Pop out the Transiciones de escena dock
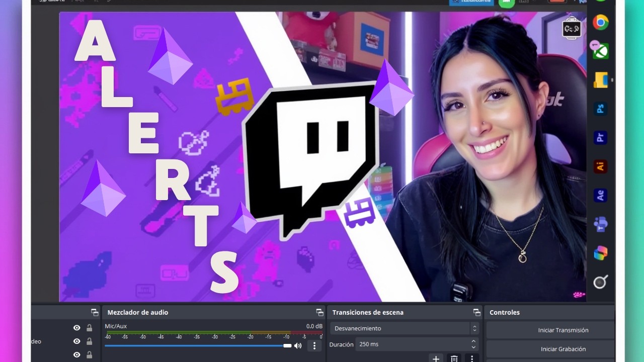Screen dimensions: 644x362 pos(477,312)
